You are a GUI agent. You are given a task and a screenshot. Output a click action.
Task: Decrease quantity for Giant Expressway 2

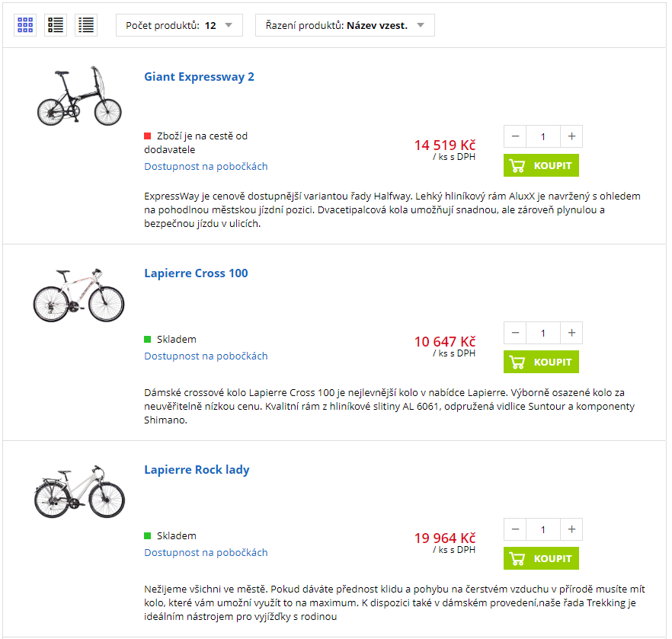pyautogui.click(x=515, y=137)
